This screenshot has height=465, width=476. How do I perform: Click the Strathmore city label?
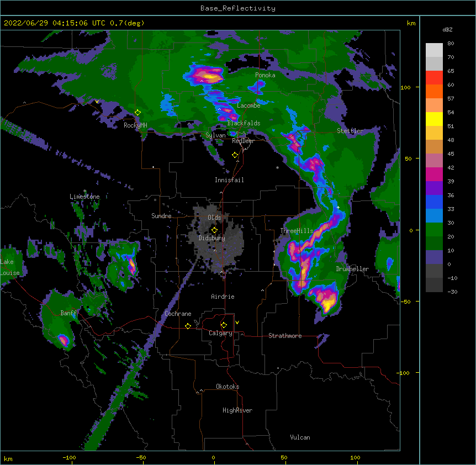click(285, 336)
